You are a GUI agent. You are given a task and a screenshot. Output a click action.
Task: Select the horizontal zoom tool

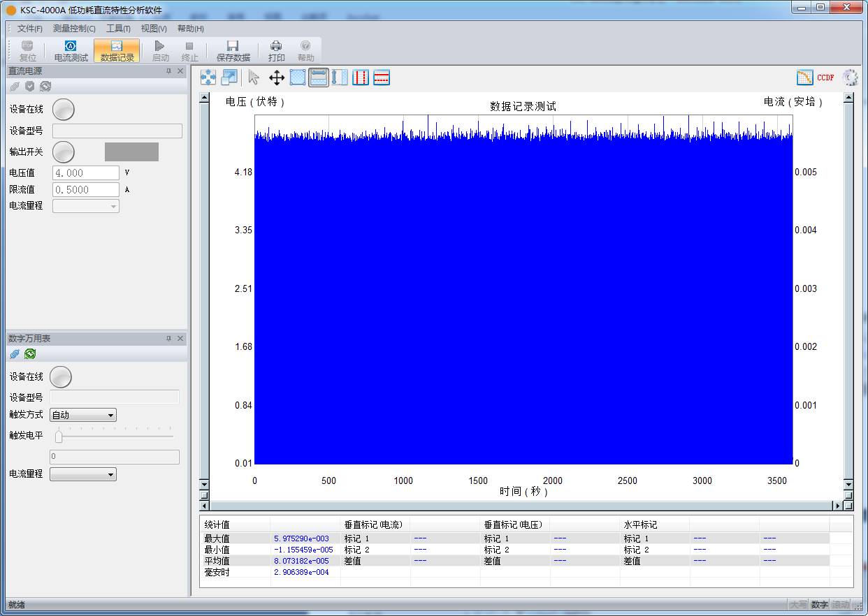[x=319, y=78]
